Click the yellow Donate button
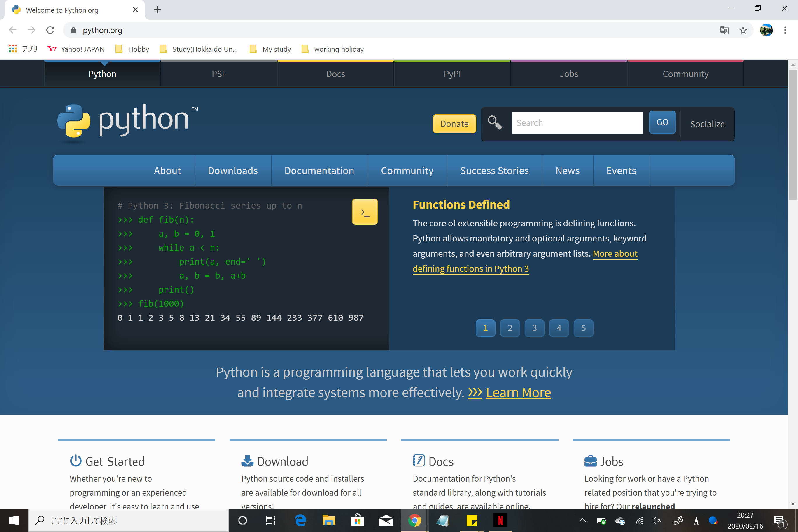Screen dimensions: 798x532 click(454, 124)
